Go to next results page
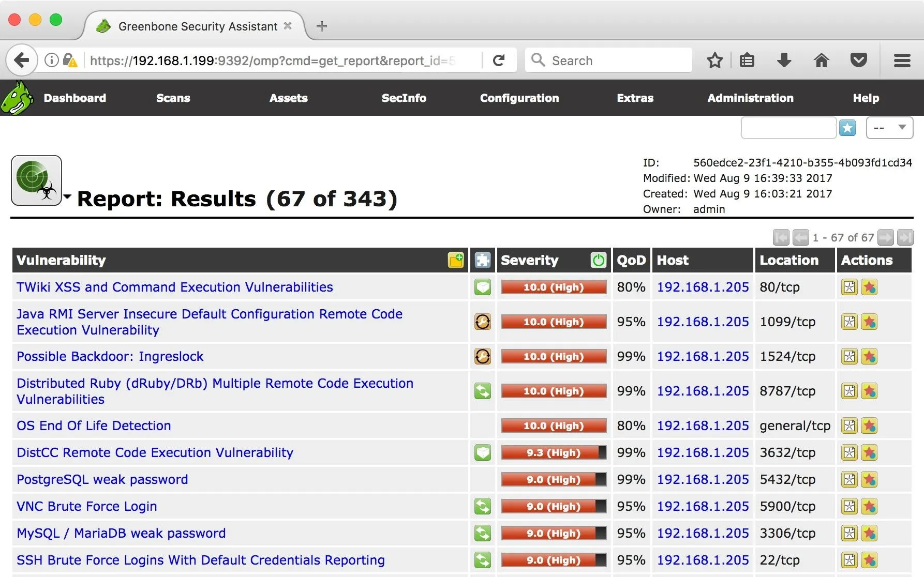 886,237
